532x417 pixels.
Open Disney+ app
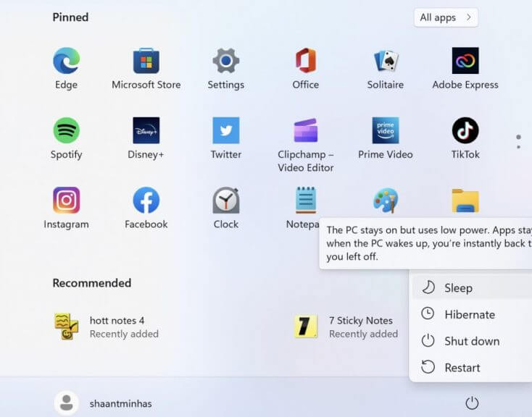[x=146, y=138]
